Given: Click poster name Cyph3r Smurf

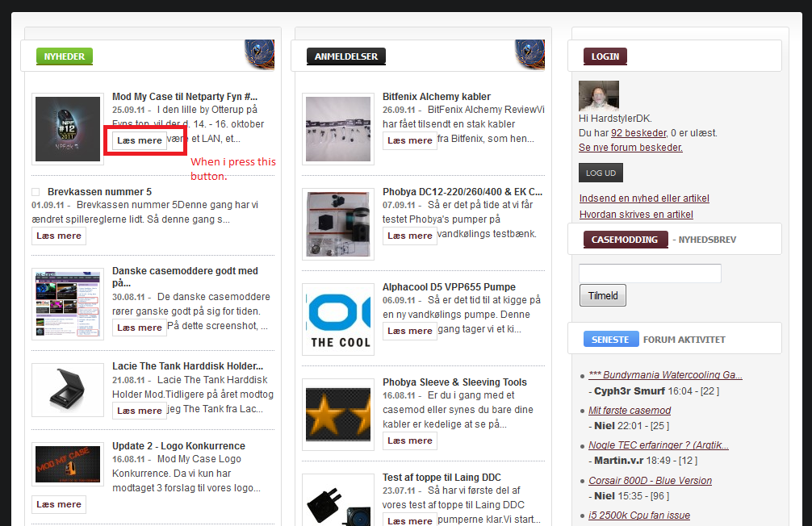Looking at the screenshot, I should pyautogui.click(x=630, y=391).
